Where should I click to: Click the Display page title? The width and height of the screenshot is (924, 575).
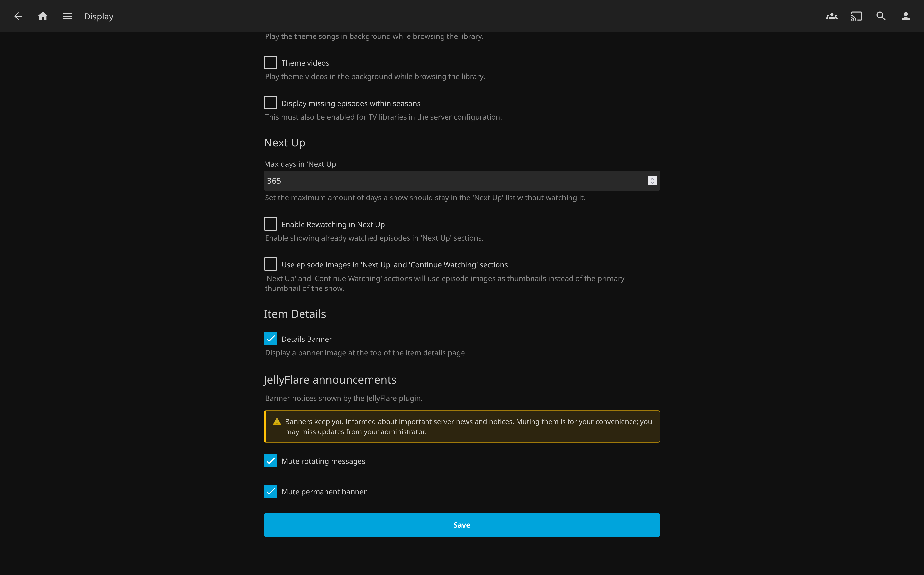(x=99, y=16)
